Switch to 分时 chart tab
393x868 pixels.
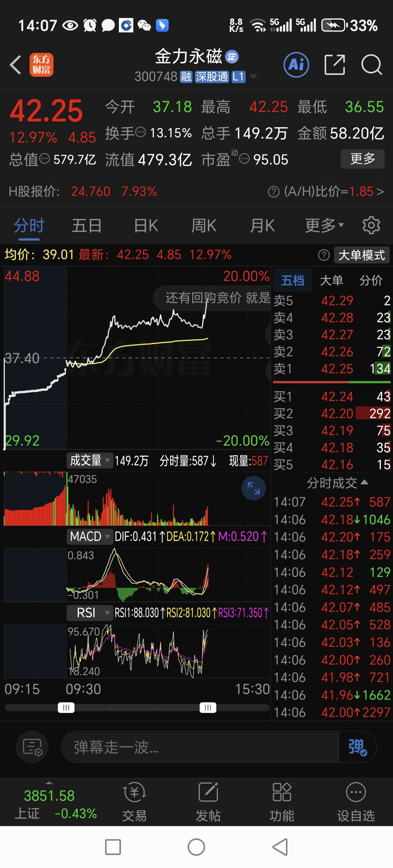(29, 225)
